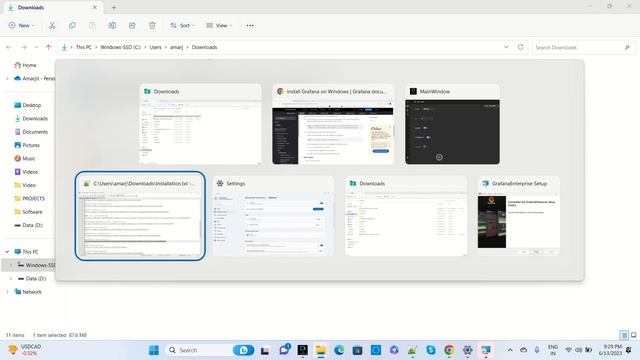Switch to the Install Grafana Chrome window thumbnail
Viewport: 640px width, 360px height.
coord(333,124)
